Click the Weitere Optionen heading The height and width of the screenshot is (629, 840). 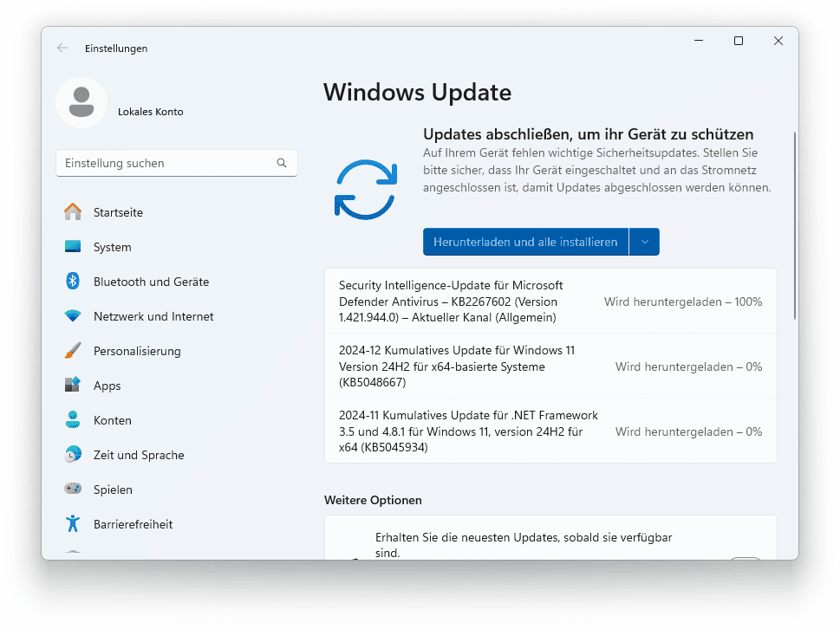(x=373, y=500)
